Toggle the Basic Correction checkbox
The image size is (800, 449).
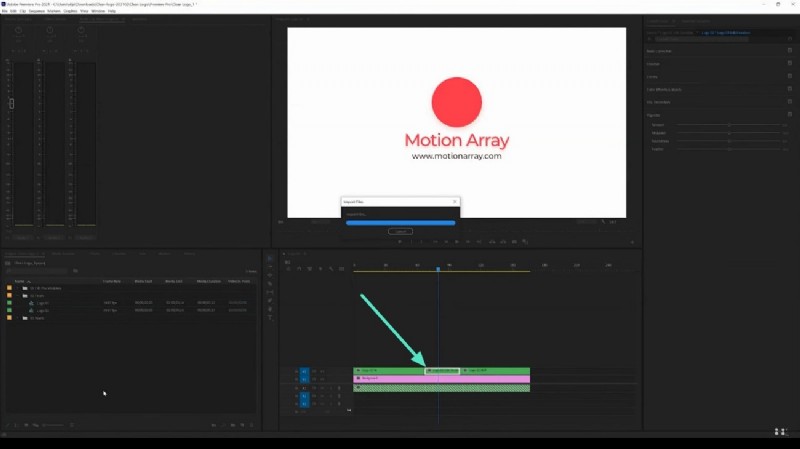[x=790, y=51]
